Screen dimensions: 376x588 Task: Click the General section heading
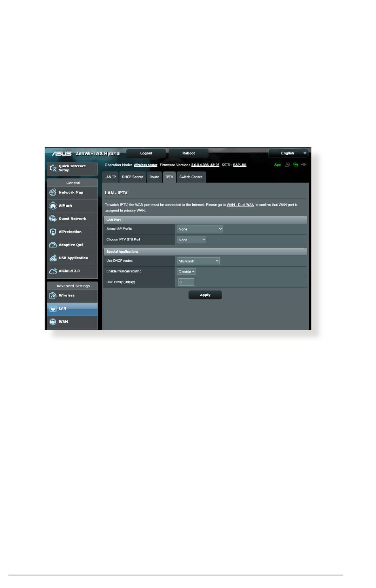pyautogui.click(x=72, y=183)
